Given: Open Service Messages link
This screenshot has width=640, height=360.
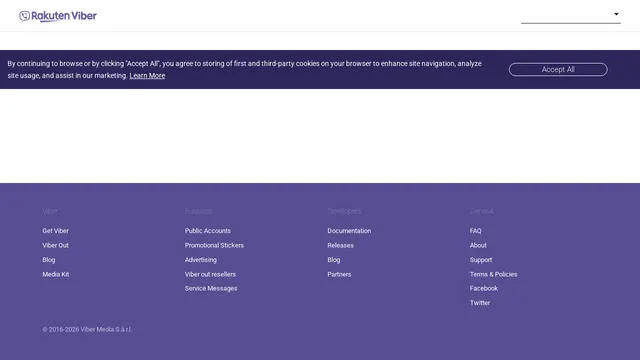Looking at the screenshot, I should point(211,288).
